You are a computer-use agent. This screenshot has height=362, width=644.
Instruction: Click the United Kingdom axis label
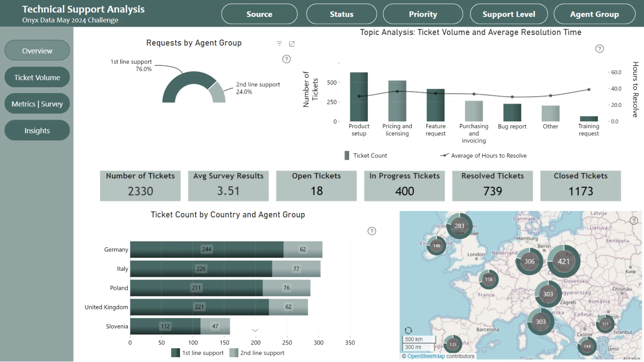pos(106,307)
